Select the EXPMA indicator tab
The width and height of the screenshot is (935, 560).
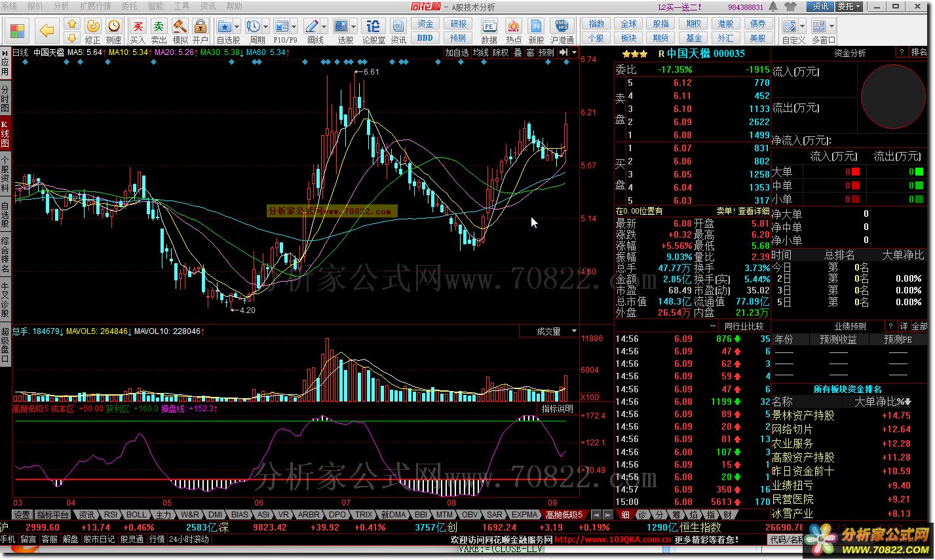pos(525,515)
